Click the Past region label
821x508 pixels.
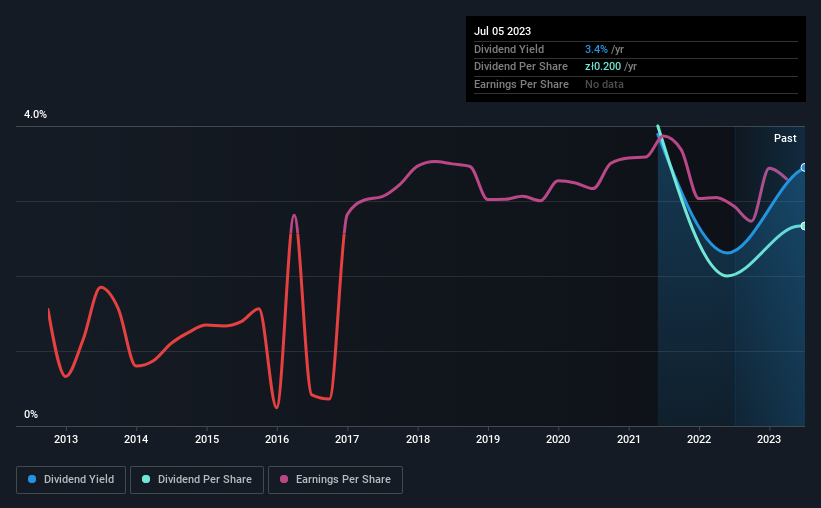tap(785, 138)
